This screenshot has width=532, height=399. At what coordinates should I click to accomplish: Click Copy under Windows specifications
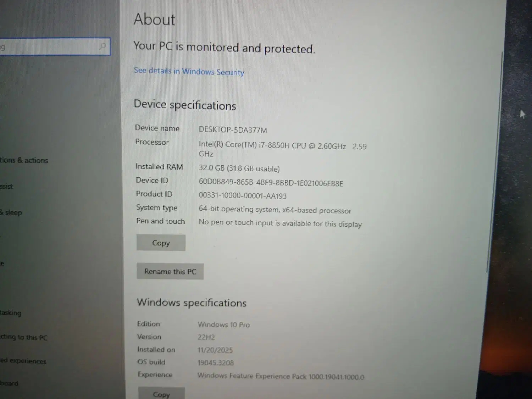click(x=161, y=394)
